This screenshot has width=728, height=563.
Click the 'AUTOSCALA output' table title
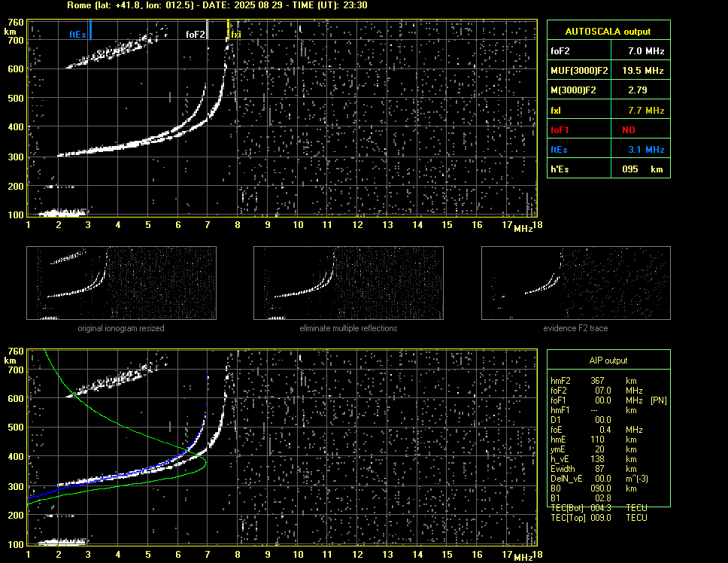608,32
